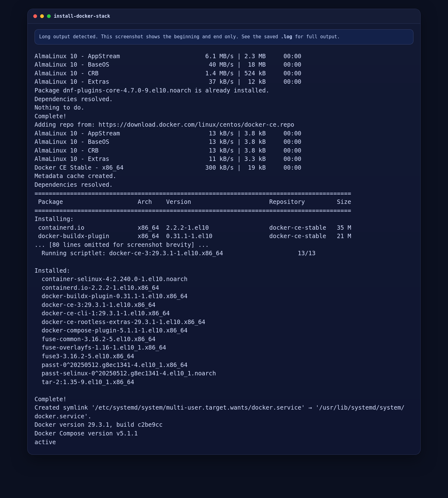448x498 pixels.
Task: Click the 'Size' column header
Action: (344, 202)
